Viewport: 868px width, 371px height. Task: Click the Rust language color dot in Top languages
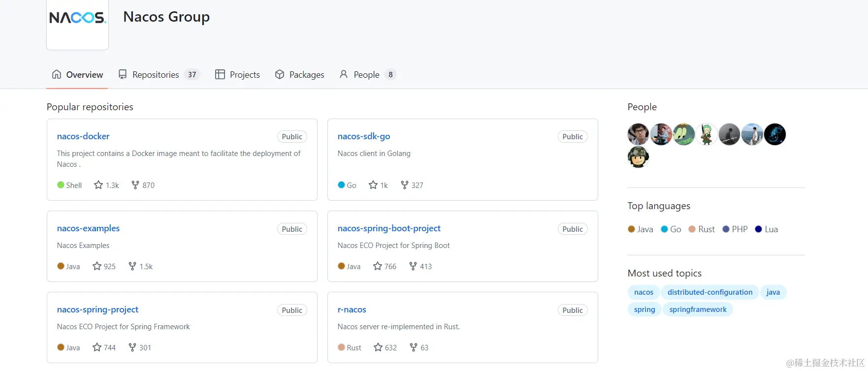692,229
